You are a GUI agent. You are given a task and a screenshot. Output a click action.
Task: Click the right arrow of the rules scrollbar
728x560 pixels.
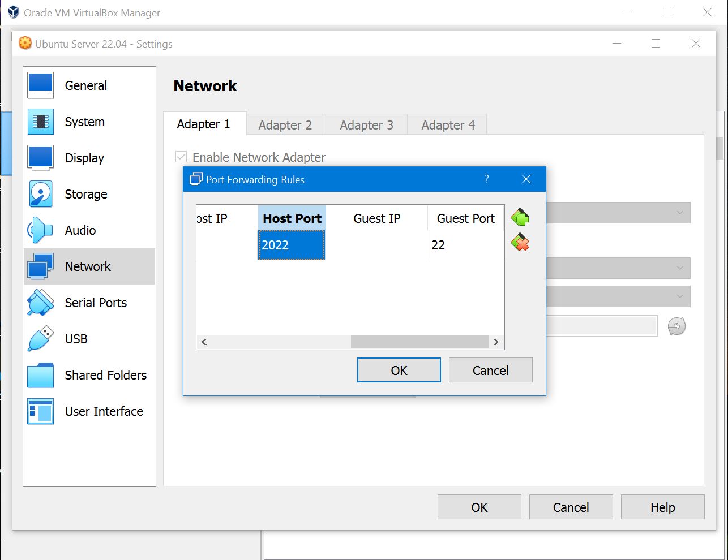click(496, 342)
